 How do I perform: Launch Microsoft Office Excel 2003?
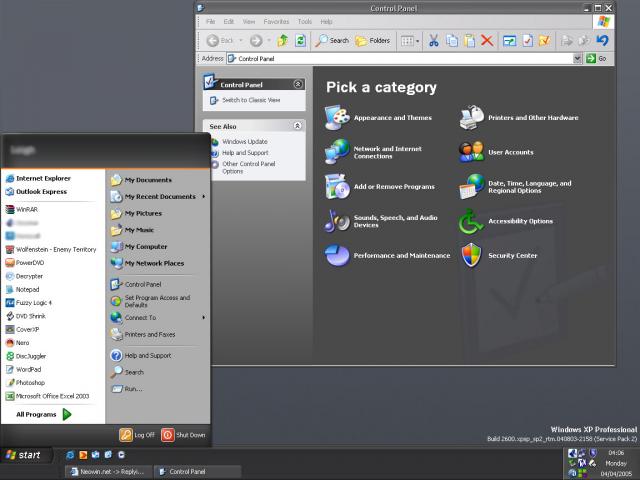tap(53, 396)
